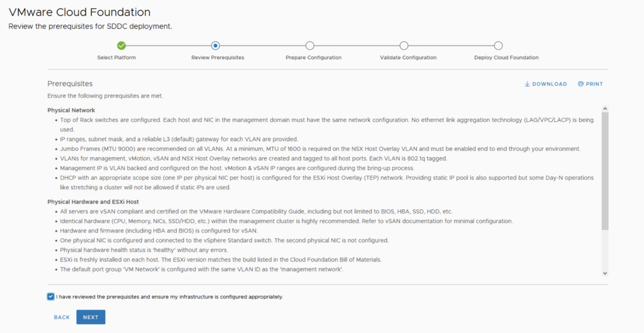Click the Prepare Configuration step circle

[310, 45]
